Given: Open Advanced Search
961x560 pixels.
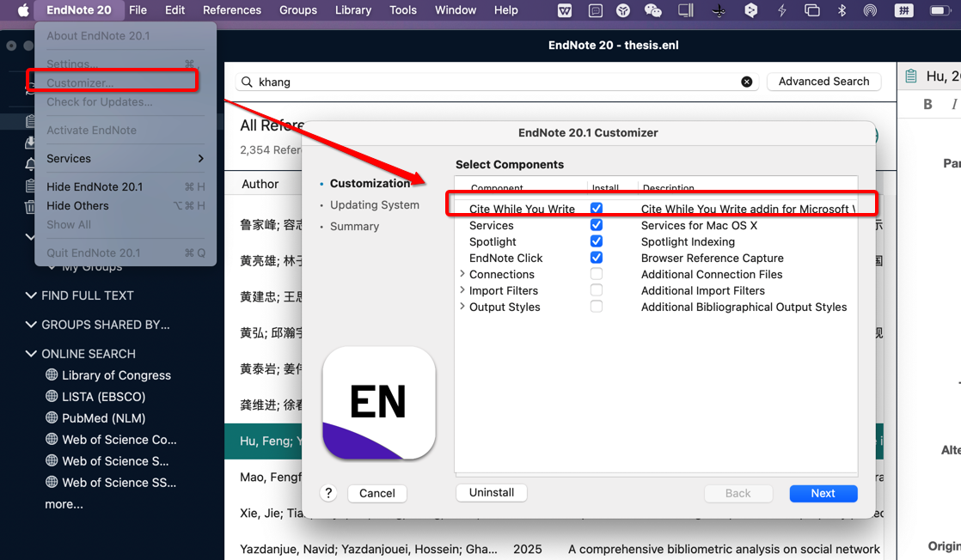Looking at the screenshot, I should [823, 82].
